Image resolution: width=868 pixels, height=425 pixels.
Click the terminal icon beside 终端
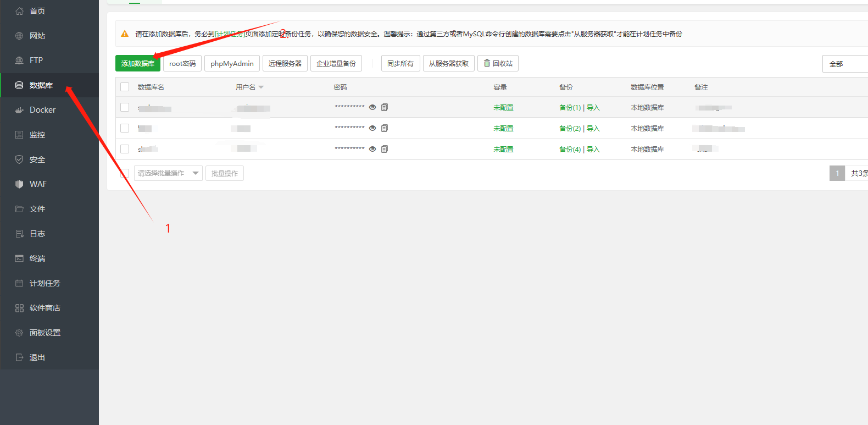19,258
